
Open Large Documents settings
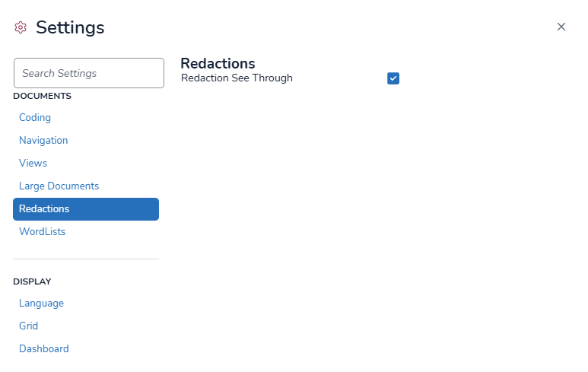point(59,186)
